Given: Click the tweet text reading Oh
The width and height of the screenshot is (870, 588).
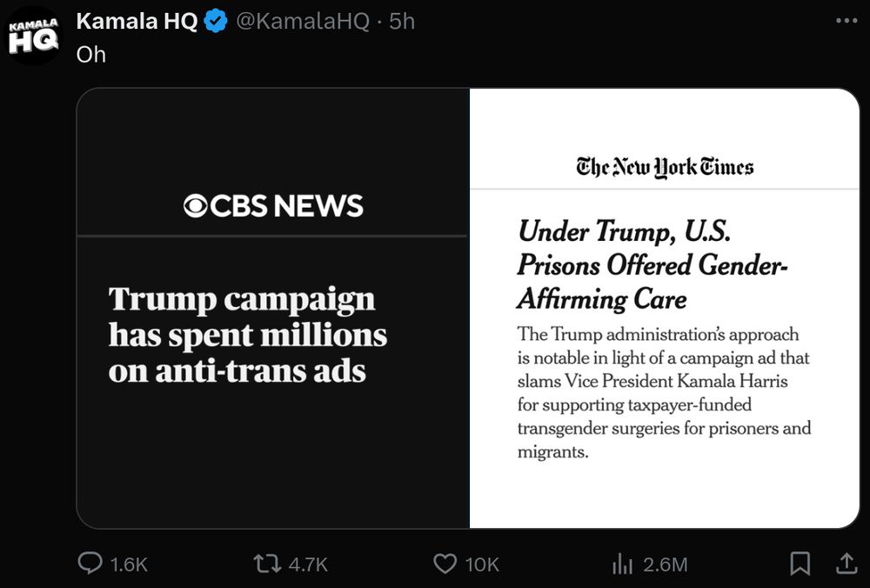Looking at the screenshot, I should 90,54.
